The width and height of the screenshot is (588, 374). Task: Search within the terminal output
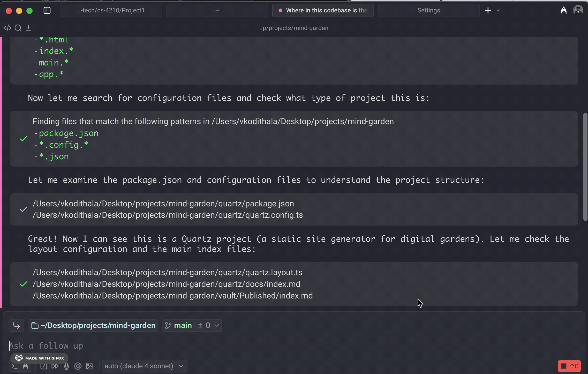[x=18, y=28]
